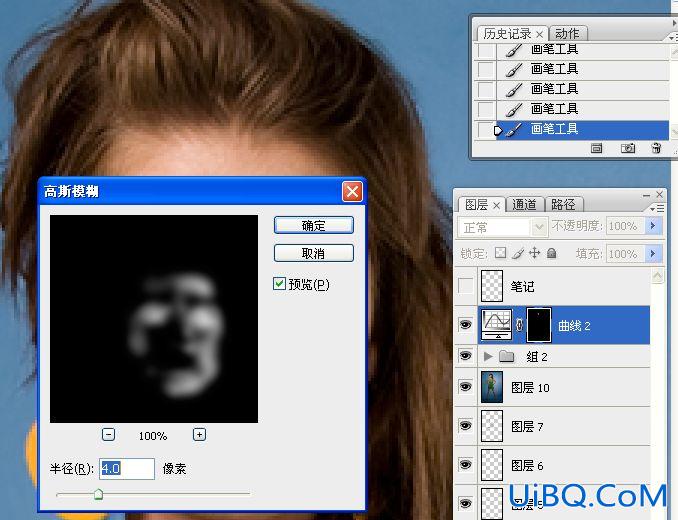The image size is (678, 520).
Task: Click the 曲线 2 layer mask thumbnail
Action: tap(539, 325)
